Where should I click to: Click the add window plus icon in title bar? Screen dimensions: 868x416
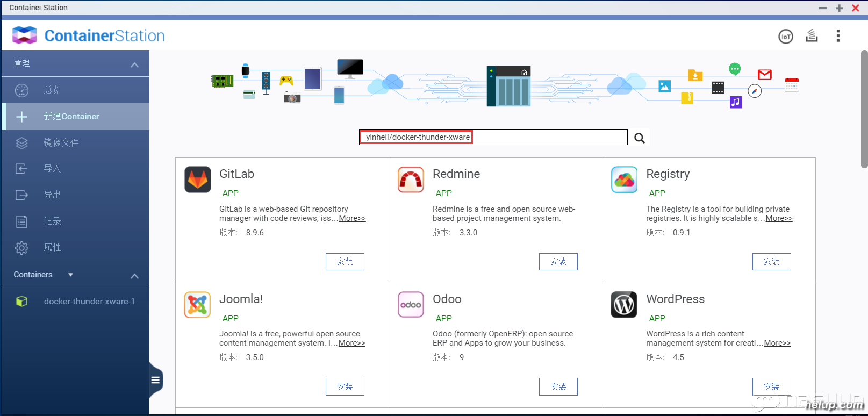click(840, 8)
